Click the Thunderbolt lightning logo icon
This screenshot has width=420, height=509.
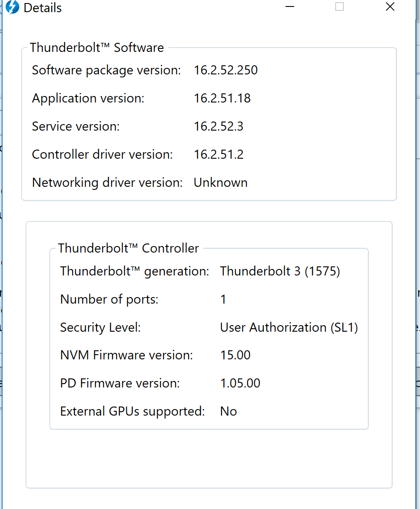click(x=13, y=7)
